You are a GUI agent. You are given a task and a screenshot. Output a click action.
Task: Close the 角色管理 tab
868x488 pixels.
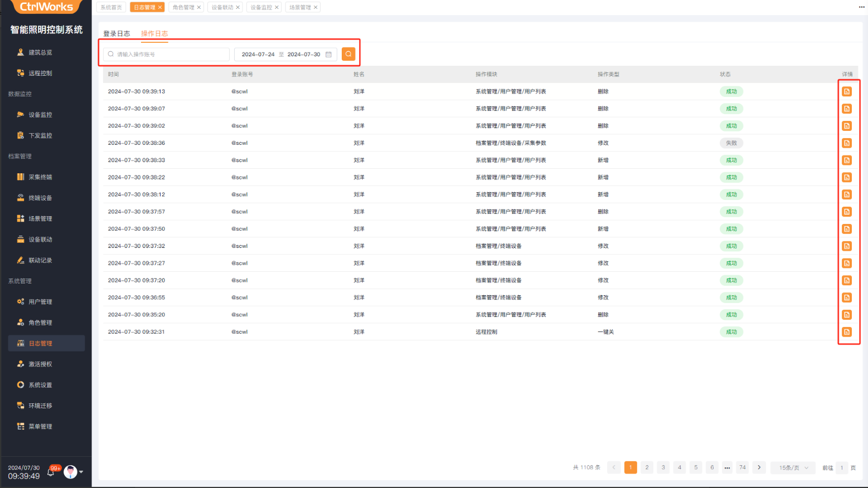(x=199, y=7)
